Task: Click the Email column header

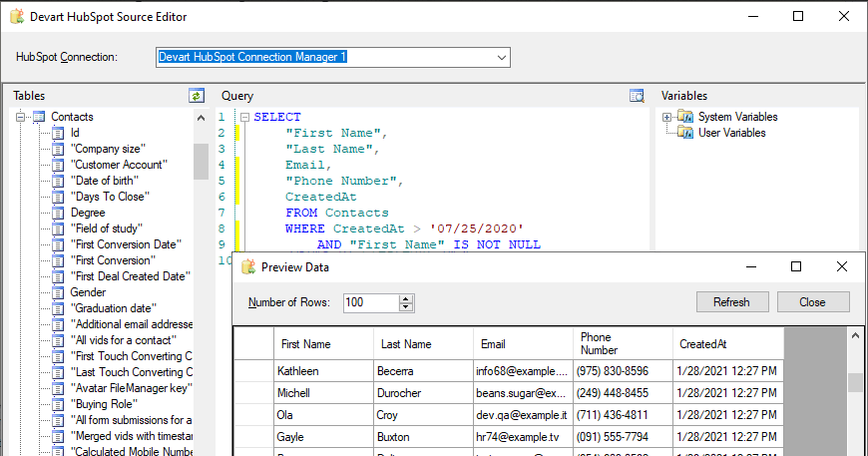Action: pyautogui.click(x=523, y=344)
